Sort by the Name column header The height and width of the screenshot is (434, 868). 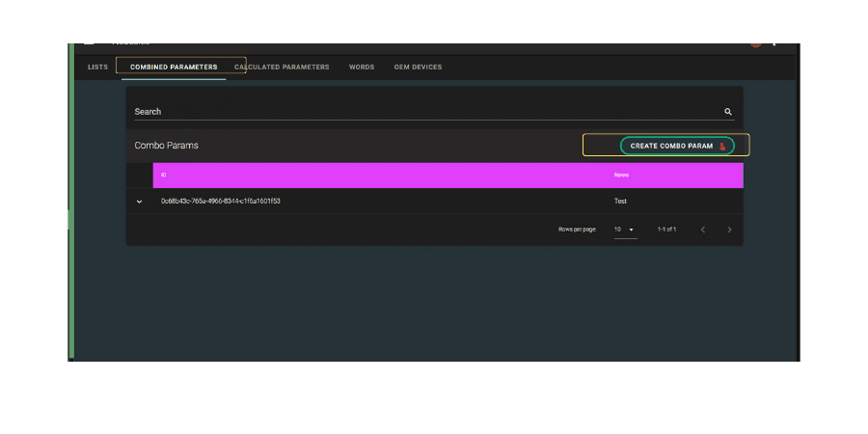click(622, 176)
